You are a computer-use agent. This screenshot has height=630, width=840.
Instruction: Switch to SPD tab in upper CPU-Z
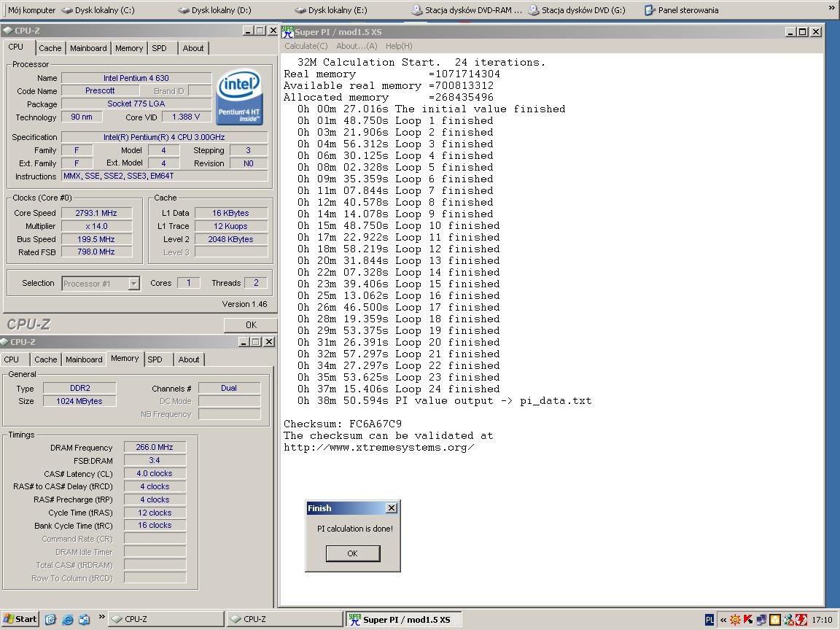click(159, 48)
